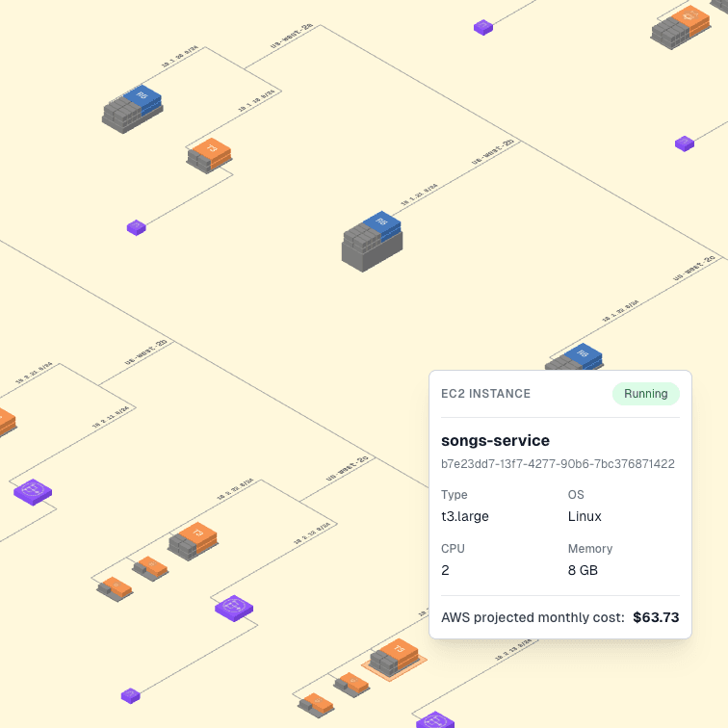Select T3 instance block in lower-left us-west-2c subnet
Viewport: 728px width, 728px height.
pos(194,542)
